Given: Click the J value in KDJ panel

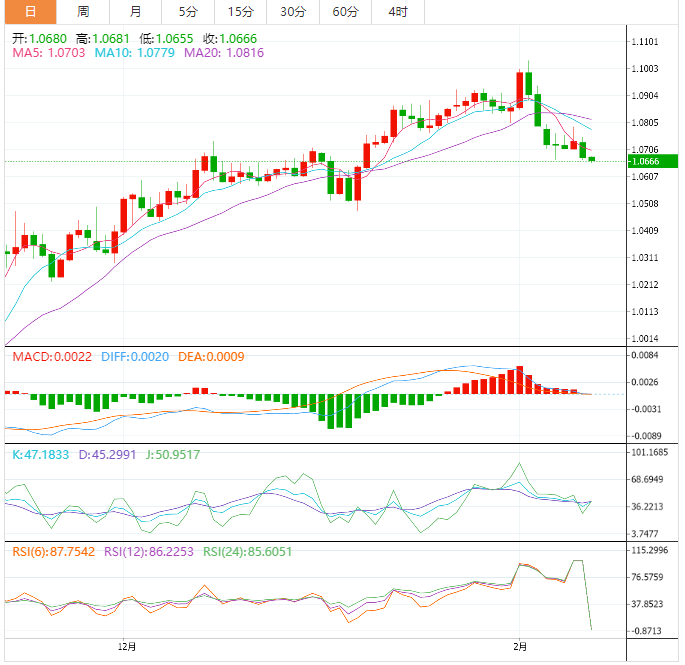Looking at the screenshot, I should pyautogui.click(x=175, y=455).
